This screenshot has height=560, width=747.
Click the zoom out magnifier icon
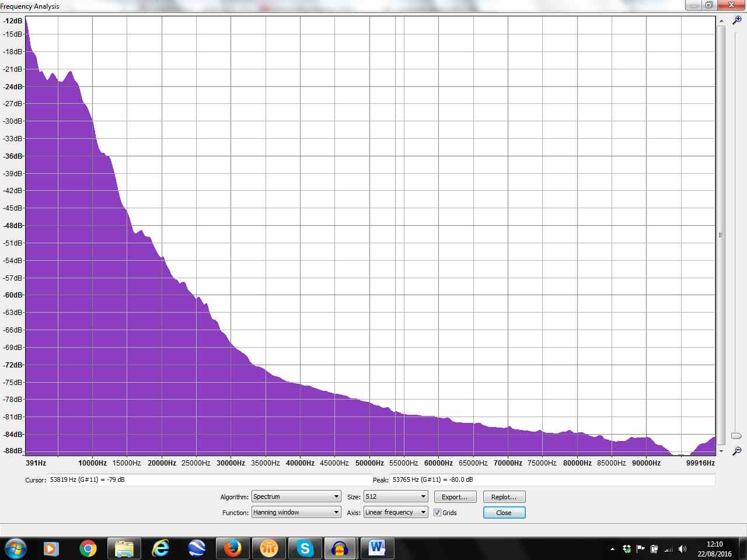tap(736, 451)
